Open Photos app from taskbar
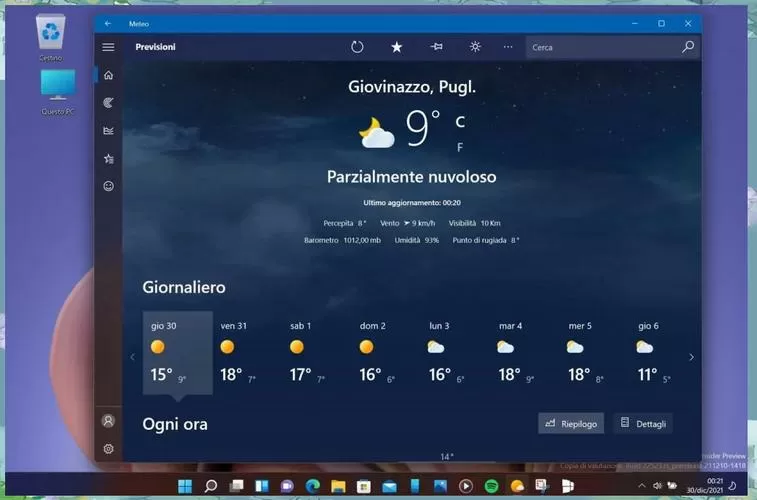 pyautogui.click(x=440, y=486)
